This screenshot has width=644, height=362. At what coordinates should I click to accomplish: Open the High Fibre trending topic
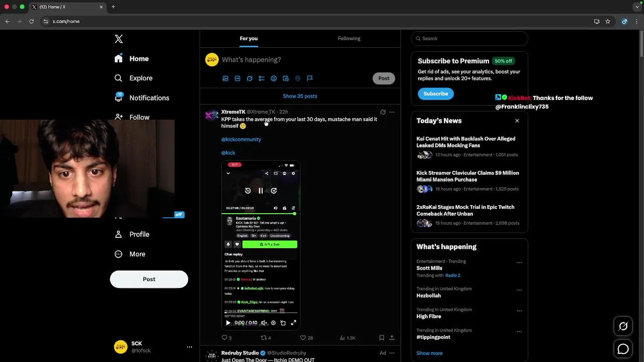[469, 313]
